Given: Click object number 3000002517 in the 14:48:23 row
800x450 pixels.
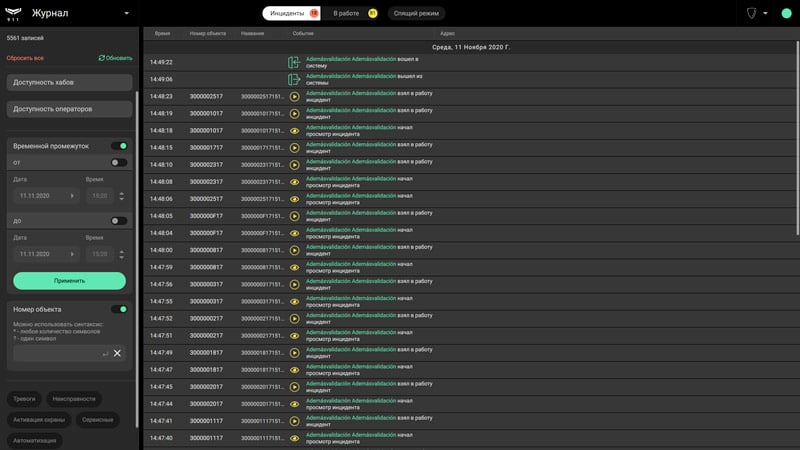Looking at the screenshot, I should click(x=206, y=96).
